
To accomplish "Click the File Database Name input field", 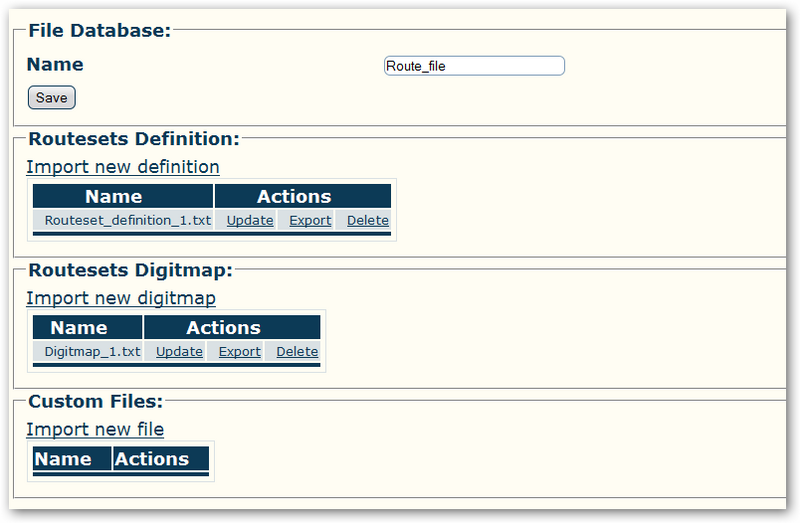I will pyautogui.click(x=474, y=66).
